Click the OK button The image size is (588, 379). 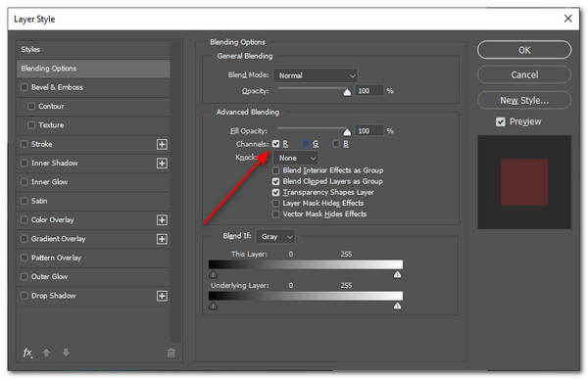click(524, 50)
